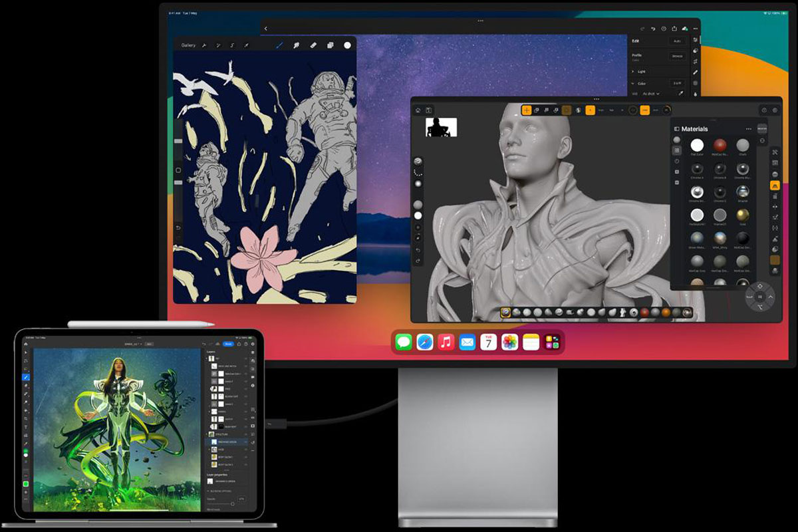Open App Library from the dock

tap(552, 342)
